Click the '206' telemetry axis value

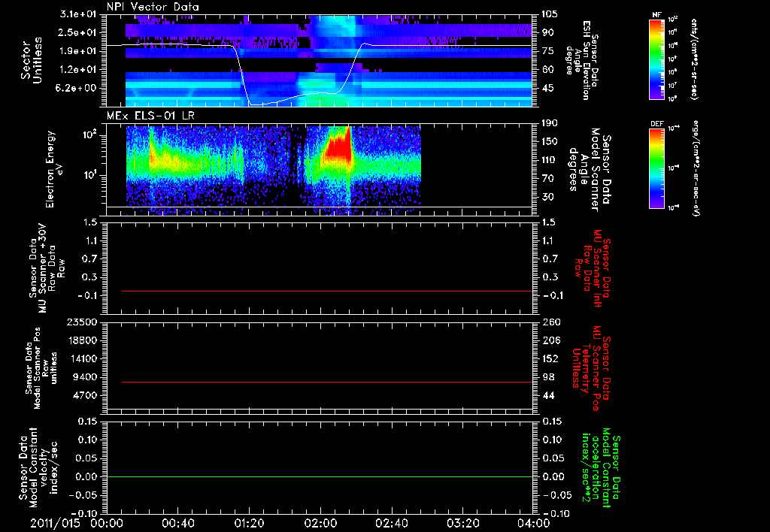tap(550, 340)
